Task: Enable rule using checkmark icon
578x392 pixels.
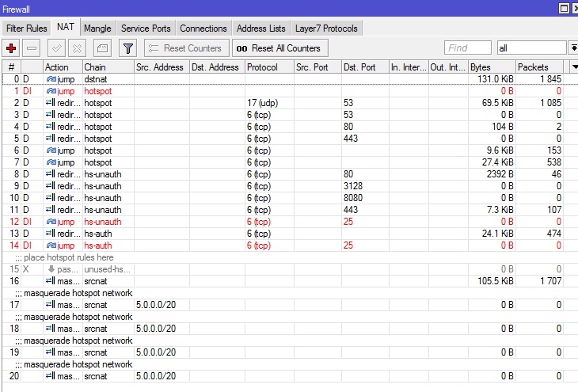Action: (x=57, y=48)
